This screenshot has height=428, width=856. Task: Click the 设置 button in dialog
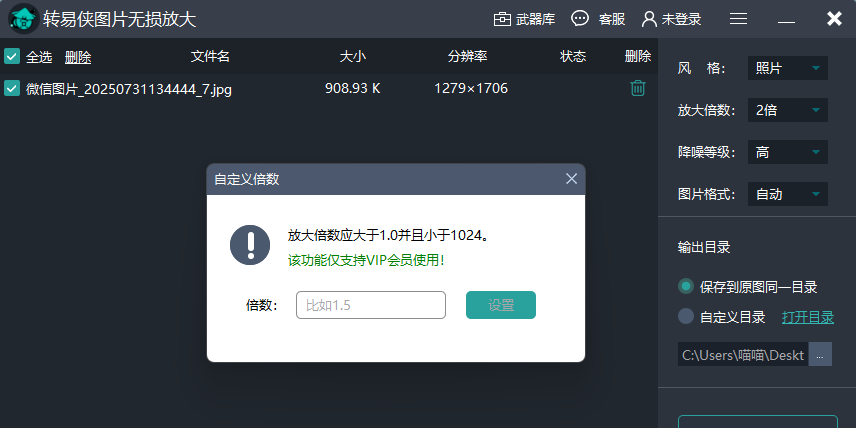click(500, 305)
